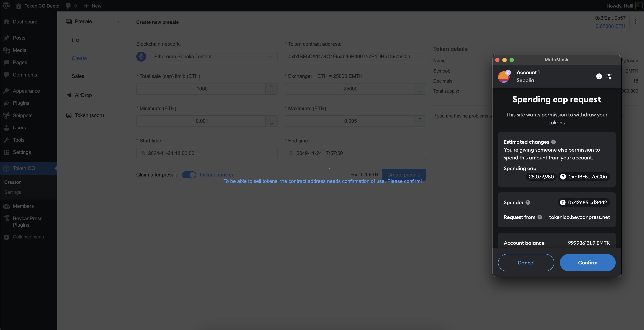Open the Creator submenu item
This screenshot has height=330, width=644.
[x=13, y=182]
